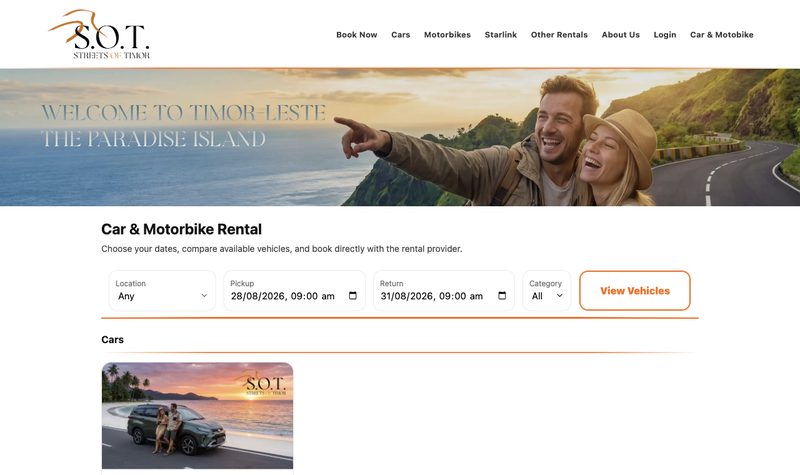Select the "Choose your dates" description text
The height and width of the screenshot is (475, 800).
(x=282, y=249)
